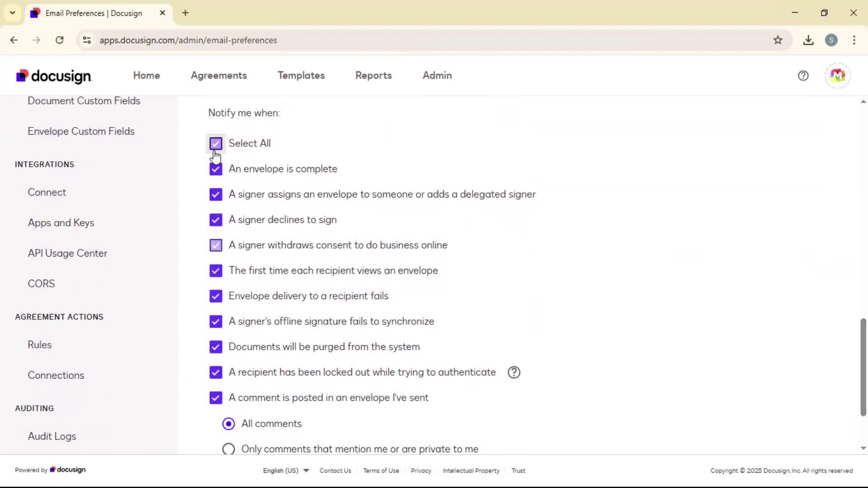Image resolution: width=868 pixels, height=488 pixels.
Task: Click the scrollbar down arrow
Action: [x=863, y=448]
